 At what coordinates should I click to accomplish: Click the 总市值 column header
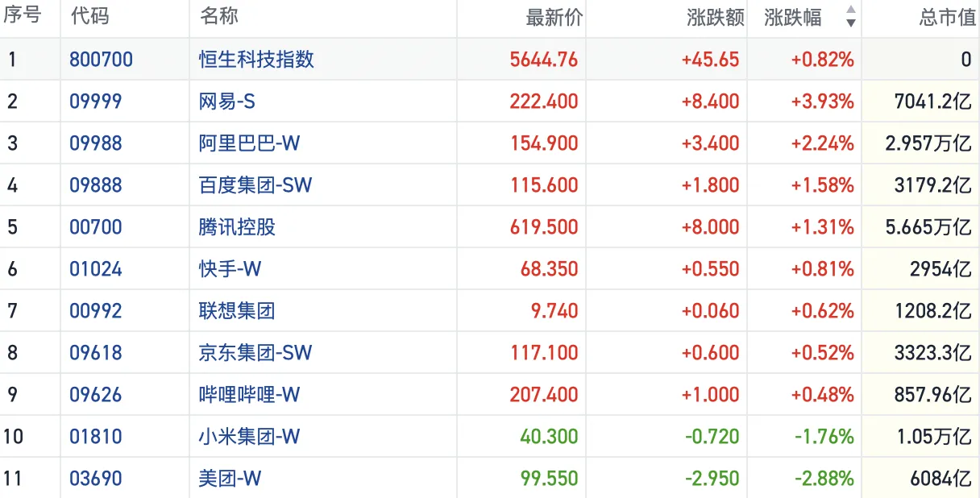coord(947,17)
